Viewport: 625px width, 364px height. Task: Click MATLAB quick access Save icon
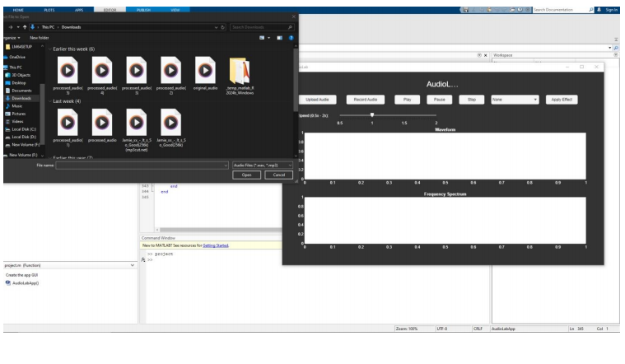pyautogui.click(x=465, y=10)
